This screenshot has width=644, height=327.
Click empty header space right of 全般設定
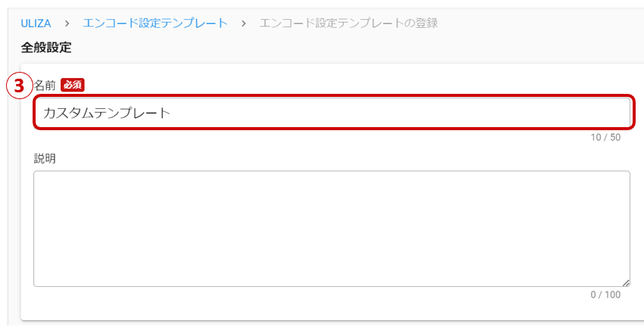341,47
